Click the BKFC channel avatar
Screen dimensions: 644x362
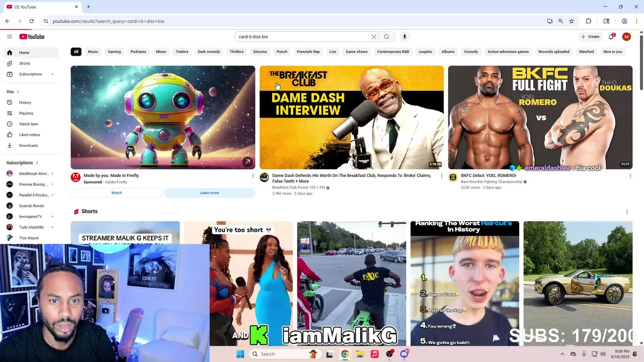(453, 177)
